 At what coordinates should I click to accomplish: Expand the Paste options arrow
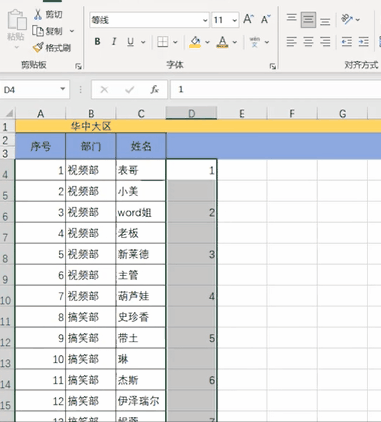click(x=16, y=48)
